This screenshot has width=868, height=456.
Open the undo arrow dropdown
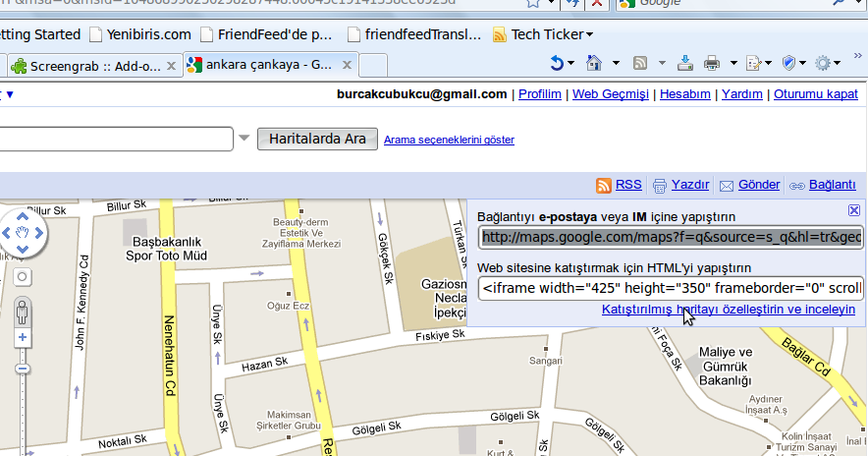point(571,63)
